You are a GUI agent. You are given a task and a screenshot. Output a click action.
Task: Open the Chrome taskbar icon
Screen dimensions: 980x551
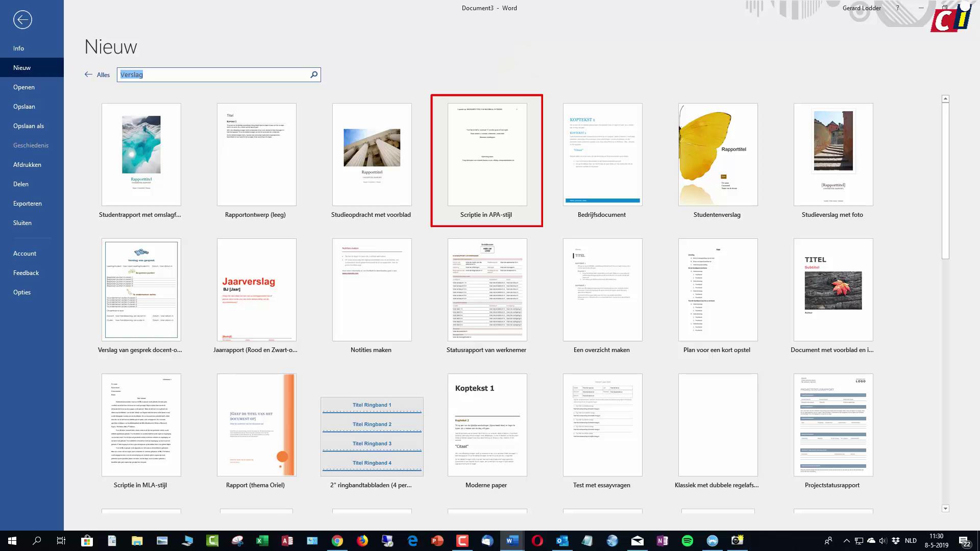(337, 541)
